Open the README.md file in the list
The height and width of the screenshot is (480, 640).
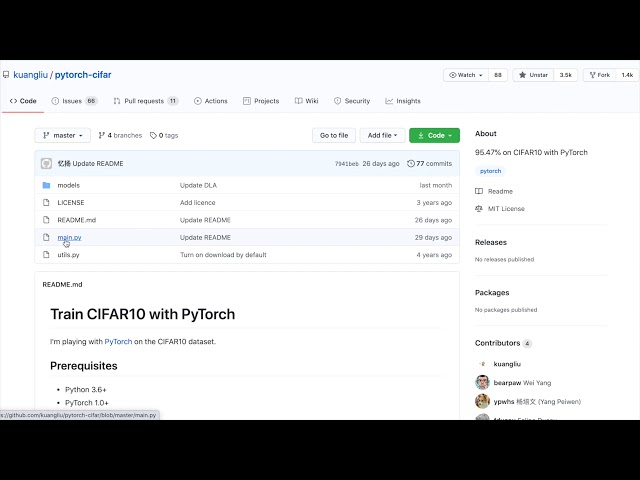[x=77, y=220]
